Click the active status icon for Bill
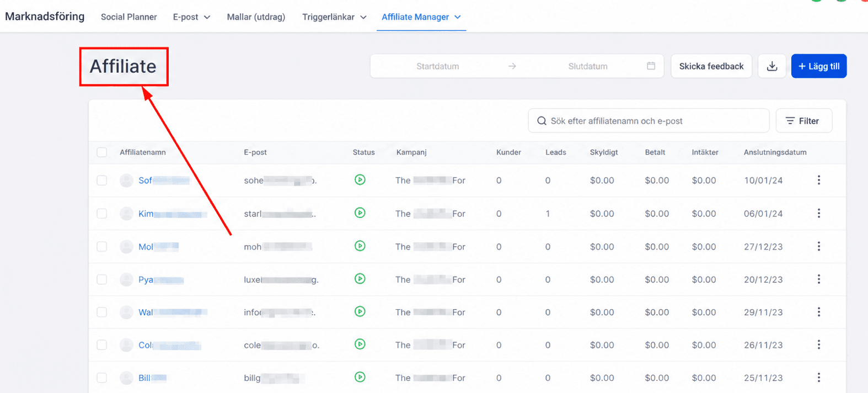 (360, 377)
